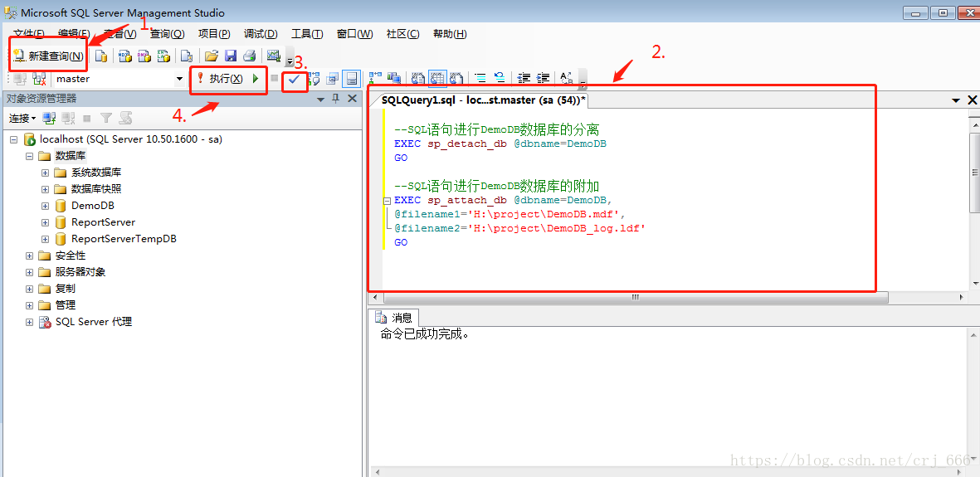Switch output to Results to Grid
Viewport: 980px width, 477px height.
(x=437, y=79)
